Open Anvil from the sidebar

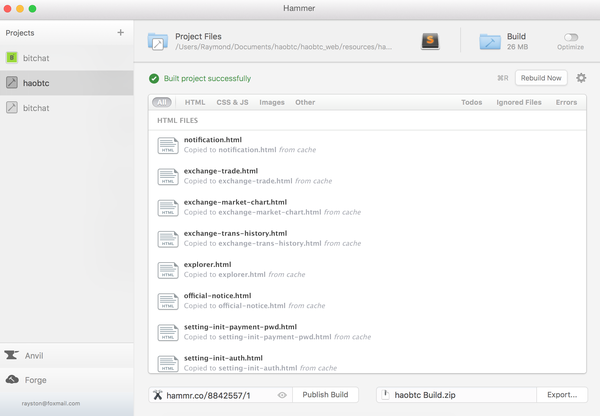click(x=67, y=356)
